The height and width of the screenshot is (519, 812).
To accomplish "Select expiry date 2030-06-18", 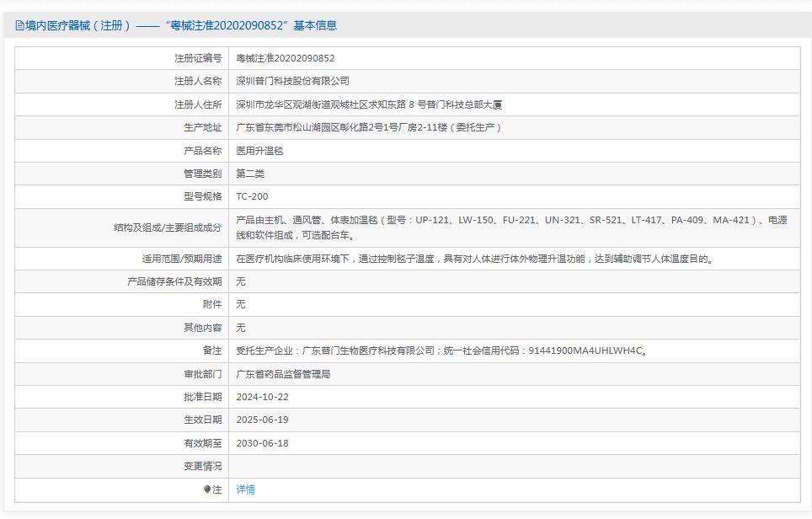I will tap(262, 443).
